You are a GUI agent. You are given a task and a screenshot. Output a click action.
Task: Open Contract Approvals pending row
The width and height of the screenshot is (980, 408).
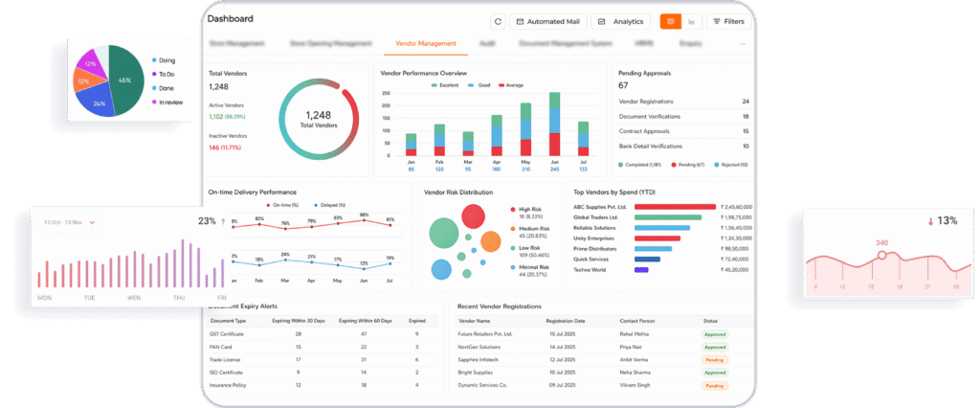click(683, 131)
